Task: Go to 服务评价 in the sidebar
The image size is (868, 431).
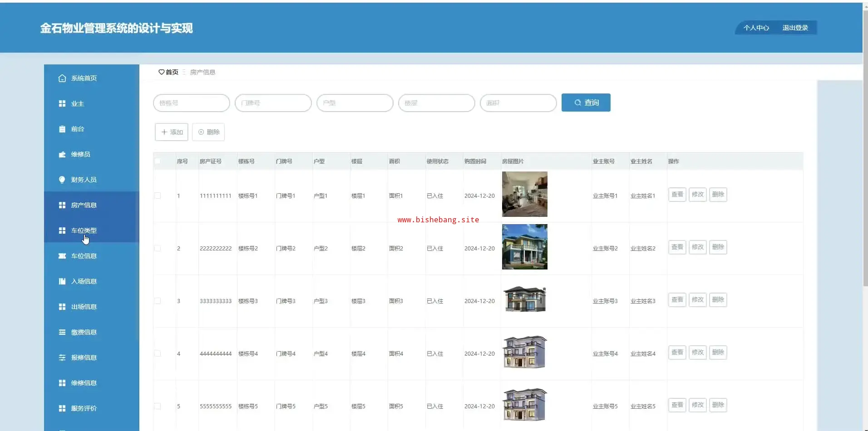Action: (84, 408)
